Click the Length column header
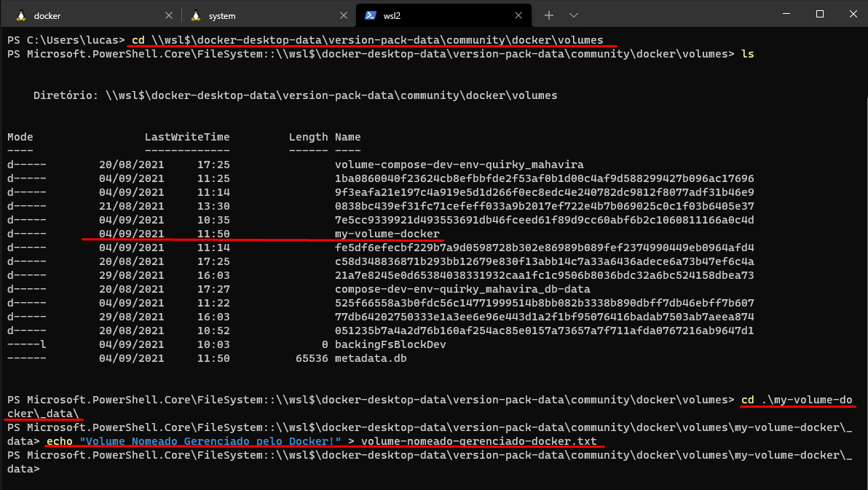 click(x=308, y=137)
